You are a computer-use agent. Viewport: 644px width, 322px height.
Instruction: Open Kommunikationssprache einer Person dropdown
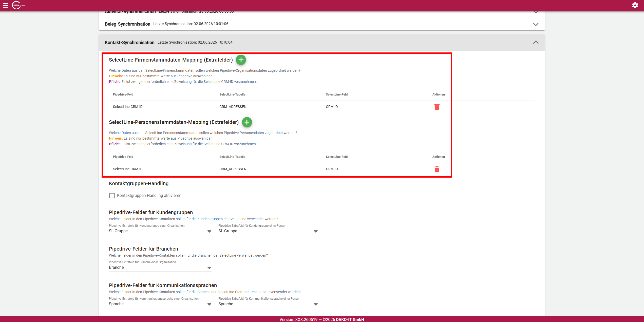[269, 304]
